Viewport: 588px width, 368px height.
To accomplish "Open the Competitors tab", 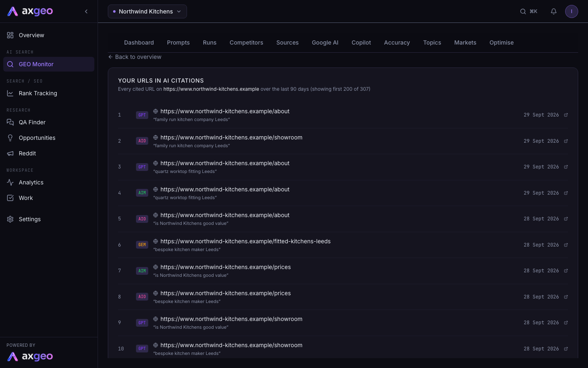I will pos(246,43).
